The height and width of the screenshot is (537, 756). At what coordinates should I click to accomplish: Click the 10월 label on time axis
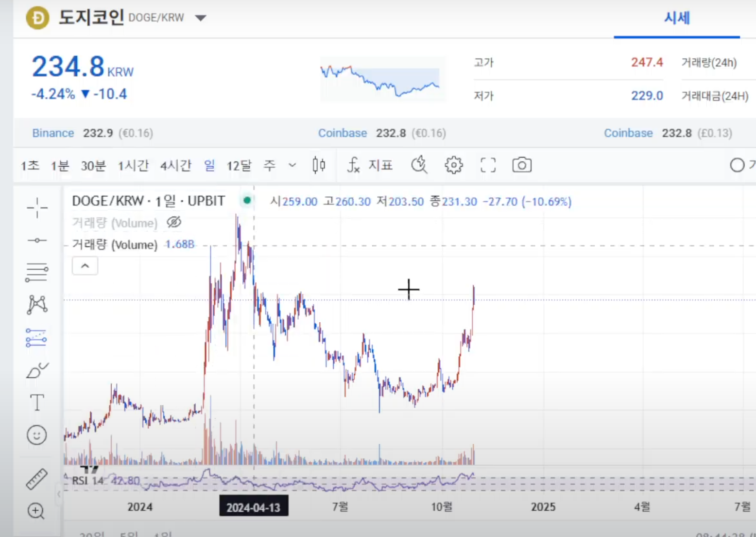click(442, 507)
